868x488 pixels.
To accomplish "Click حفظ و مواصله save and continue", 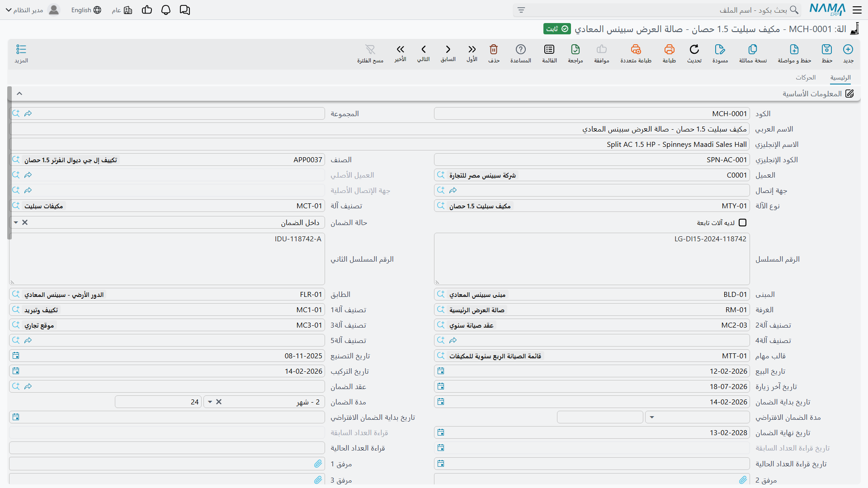I will pos(794,53).
